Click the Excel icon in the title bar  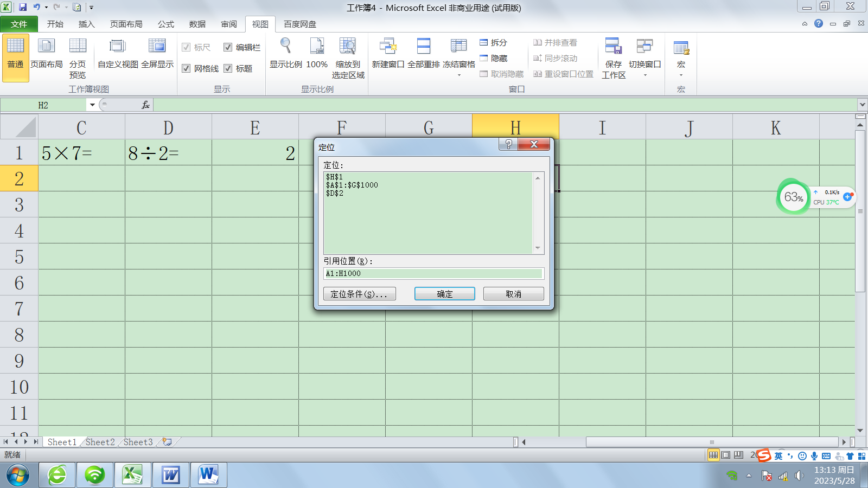click(x=6, y=7)
